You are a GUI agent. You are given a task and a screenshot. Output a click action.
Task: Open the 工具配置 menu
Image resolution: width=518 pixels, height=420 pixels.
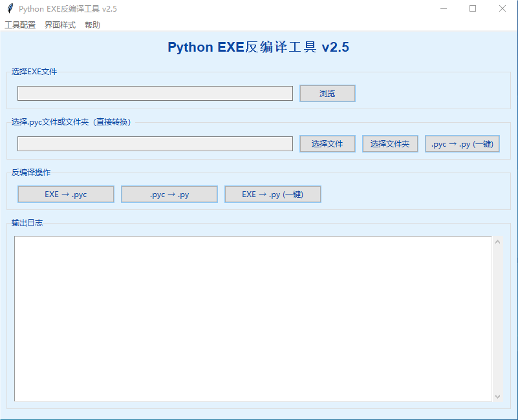[20, 25]
